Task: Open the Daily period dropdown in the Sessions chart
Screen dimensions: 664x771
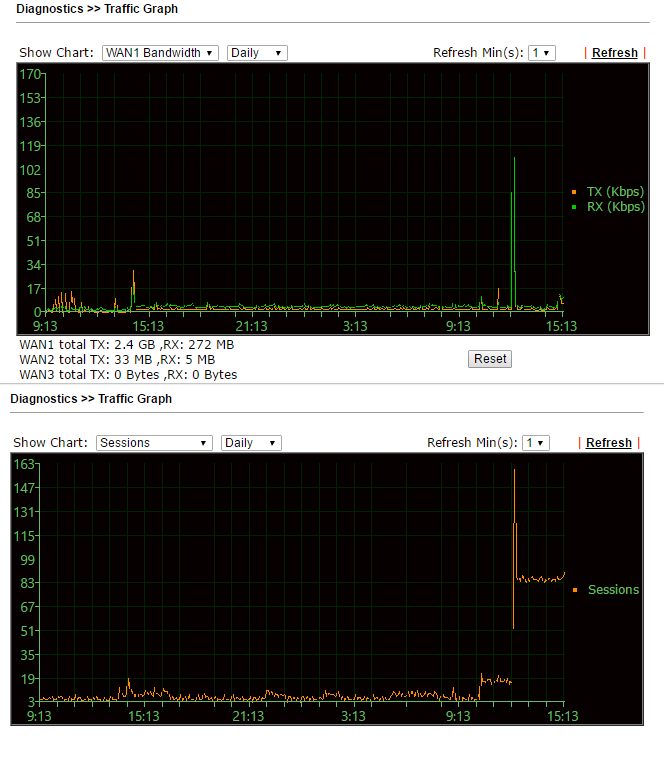Action: pyautogui.click(x=251, y=443)
